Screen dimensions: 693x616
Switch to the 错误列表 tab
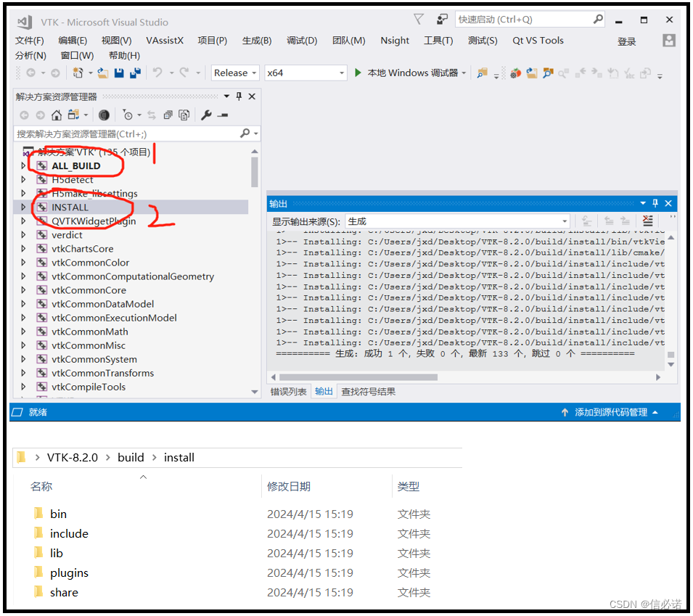click(x=290, y=390)
